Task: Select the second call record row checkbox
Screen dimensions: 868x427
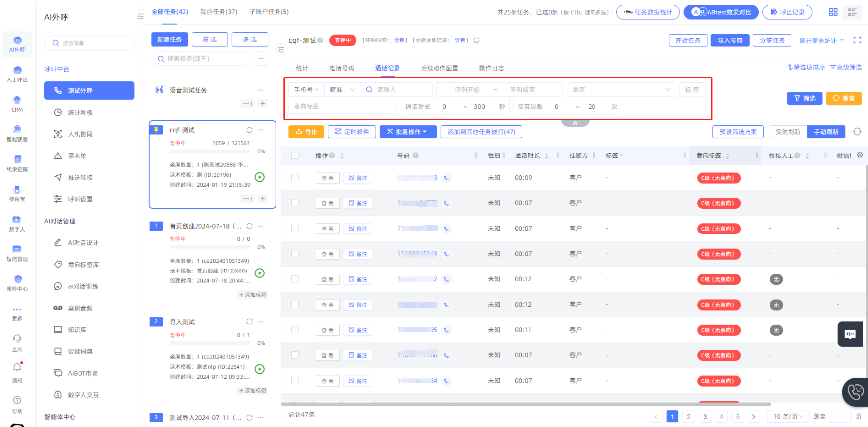Action: (x=295, y=203)
